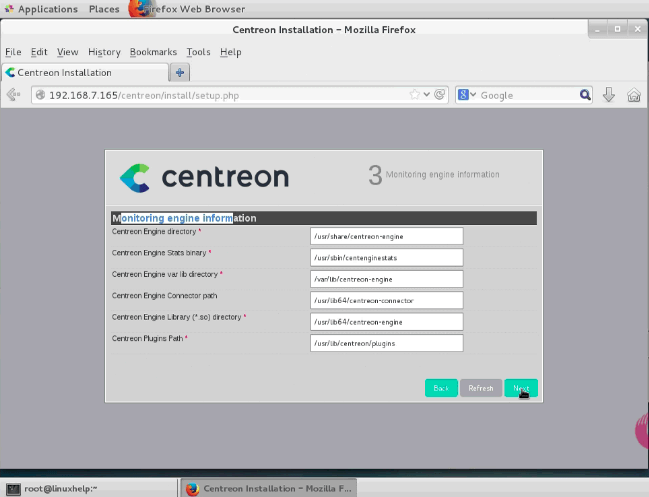Click the 'Centreon Engine Connector path' label
Image resolution: width=649 pixels, height=497 pixels.
tap(164, 295)
